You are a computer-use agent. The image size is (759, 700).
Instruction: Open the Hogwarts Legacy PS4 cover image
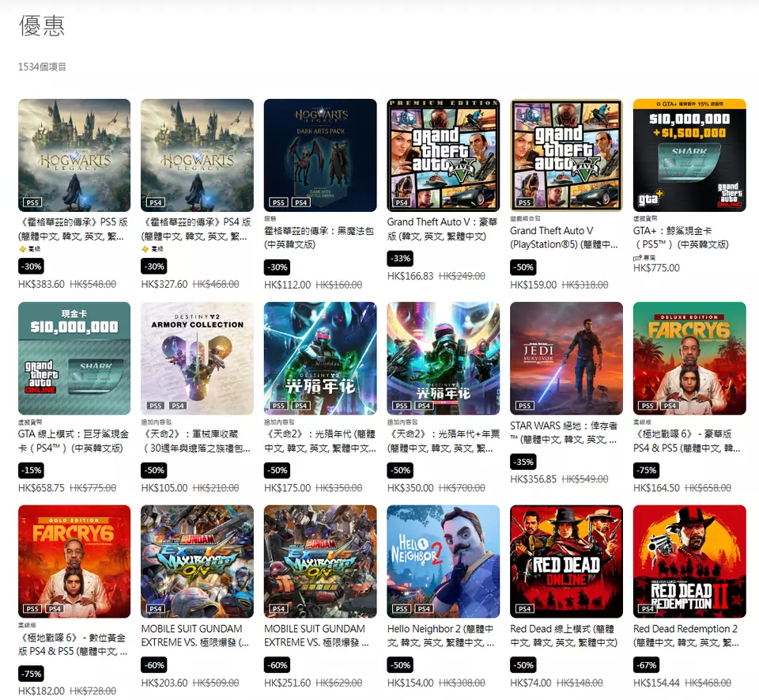pyautogui.click(x=197, y=155)
